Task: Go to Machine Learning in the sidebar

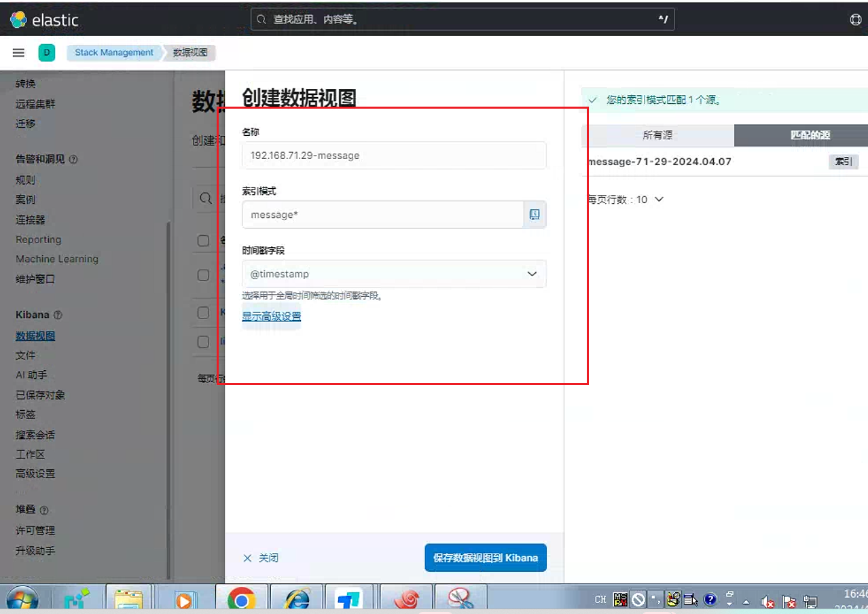Action: (x=57, y=259)
